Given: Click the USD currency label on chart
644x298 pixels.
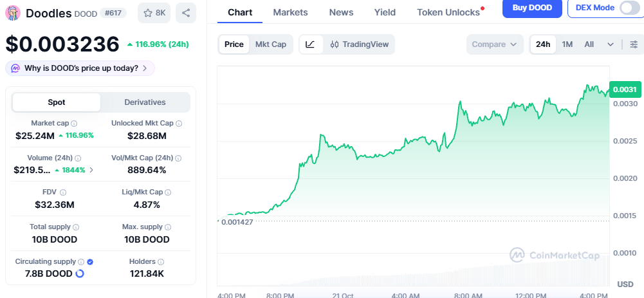Looking at the screenshot, I should coord(625,284).
